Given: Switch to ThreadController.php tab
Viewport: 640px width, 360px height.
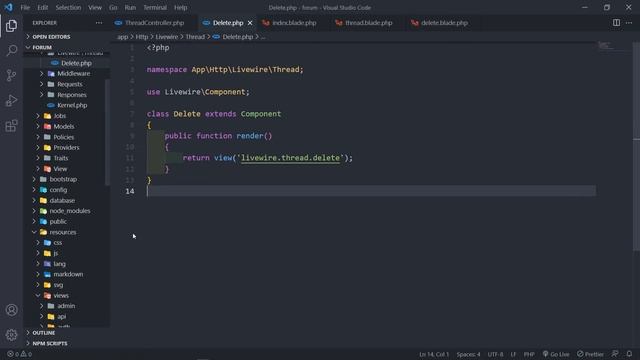Looking at the screenshot, I should coord(154,23).
